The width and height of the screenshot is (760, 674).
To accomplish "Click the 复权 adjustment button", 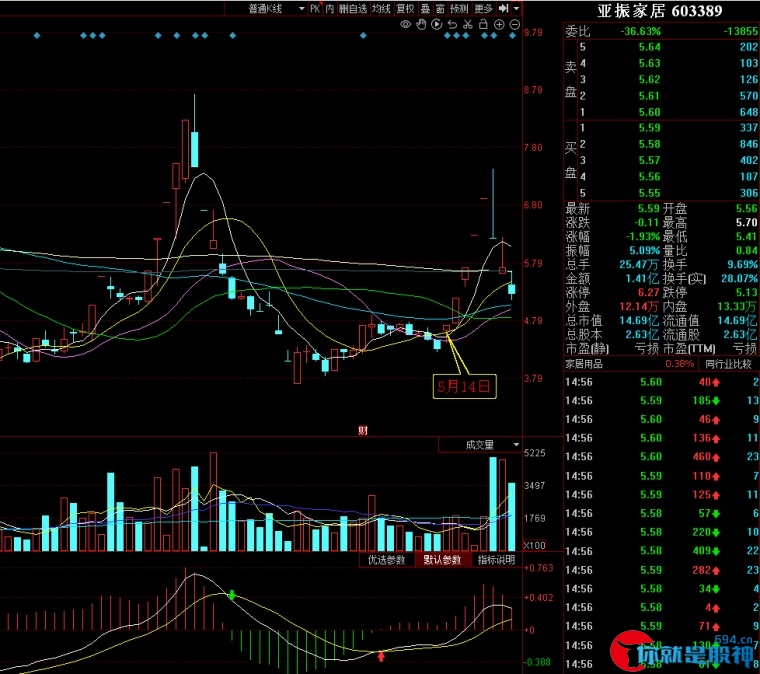I will click(x=405, y=8).
